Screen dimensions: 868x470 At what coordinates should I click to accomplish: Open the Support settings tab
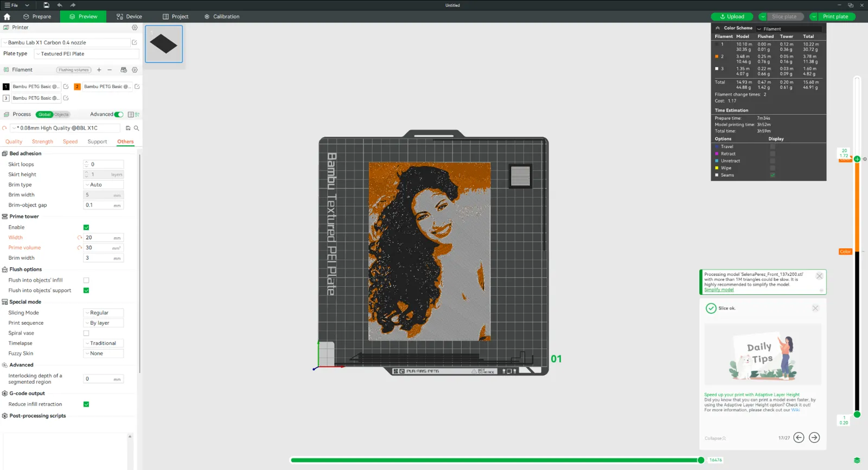click(x=97, y=141)
